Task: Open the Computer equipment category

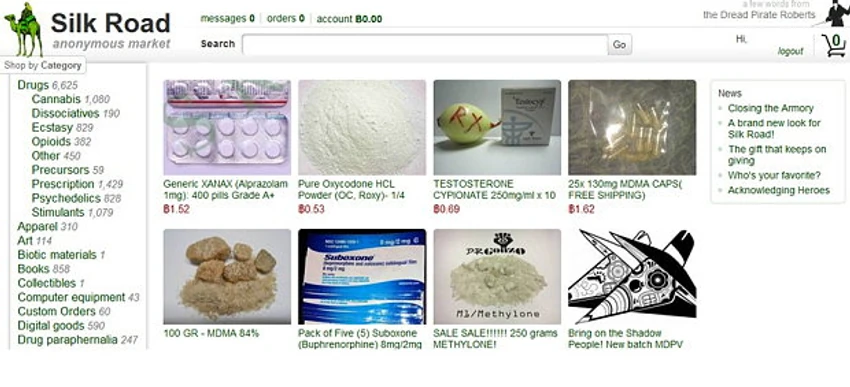Action: tap(71, 297)
